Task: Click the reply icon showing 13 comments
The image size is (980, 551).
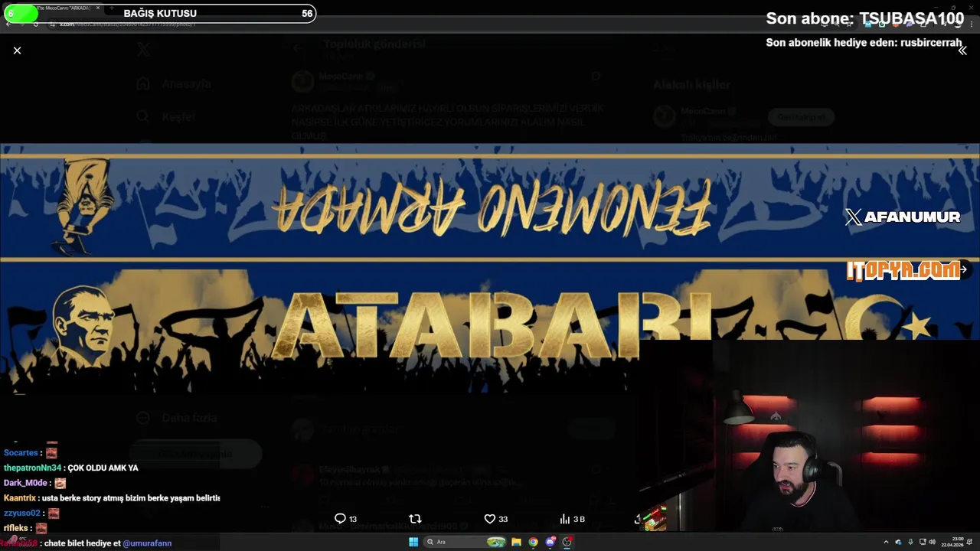Action: pyautogui.click(x=346, y=519)
